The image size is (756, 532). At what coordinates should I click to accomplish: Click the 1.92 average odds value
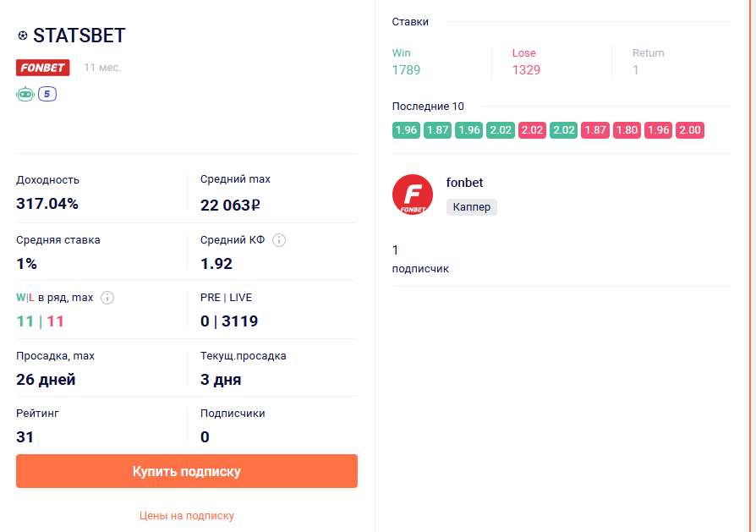coord(216,264)
